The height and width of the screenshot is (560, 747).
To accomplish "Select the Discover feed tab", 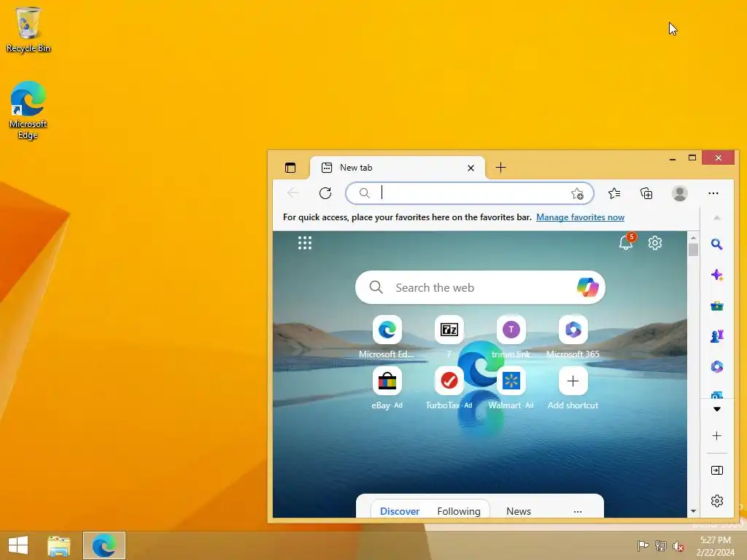I will tap(399, 511).
